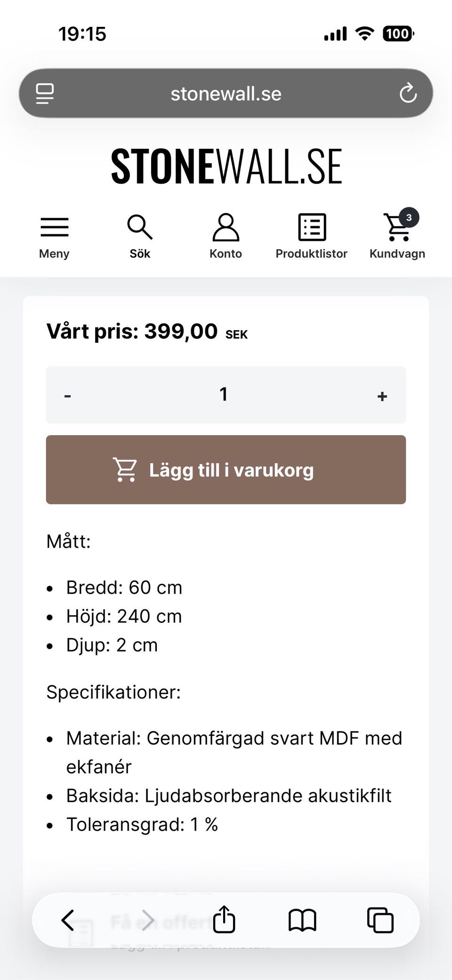This screenshot has height=980, width=452.
Task: Reload the stonewall.se page
Action: pyautogui.click(x=408, y=93)
